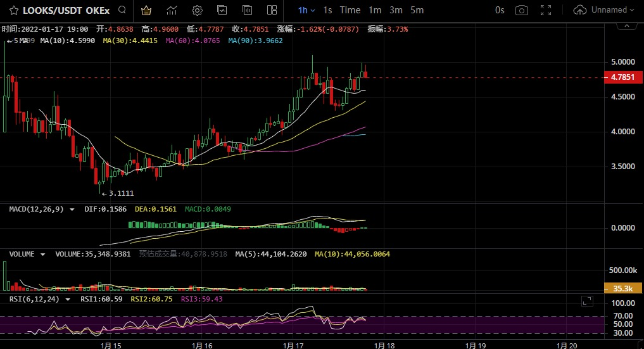
Task: Expand the 1h interval dropdown
Action: coord(306,10)
